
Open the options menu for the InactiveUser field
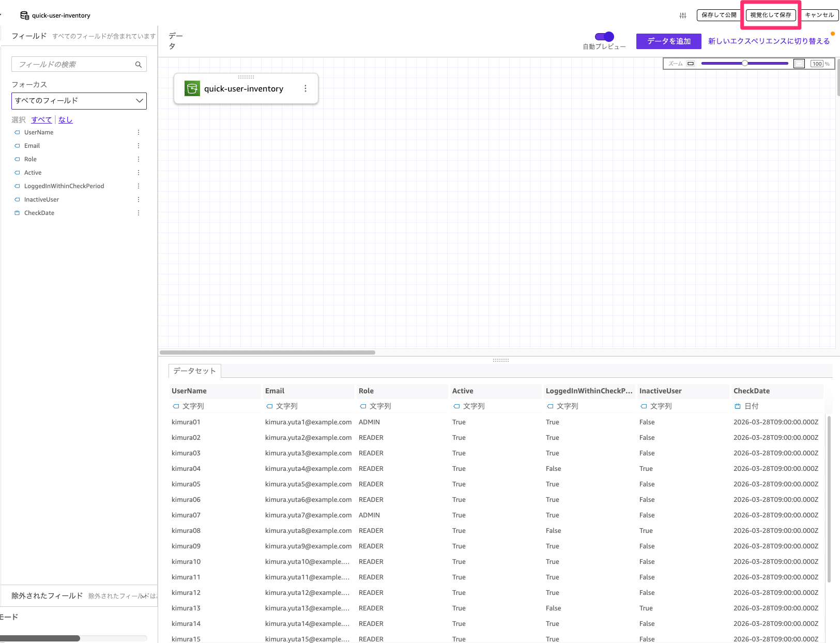138,199
